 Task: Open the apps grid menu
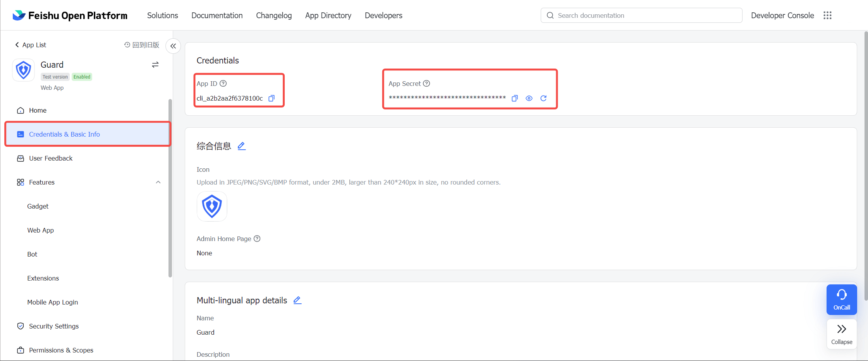(827, 15)
